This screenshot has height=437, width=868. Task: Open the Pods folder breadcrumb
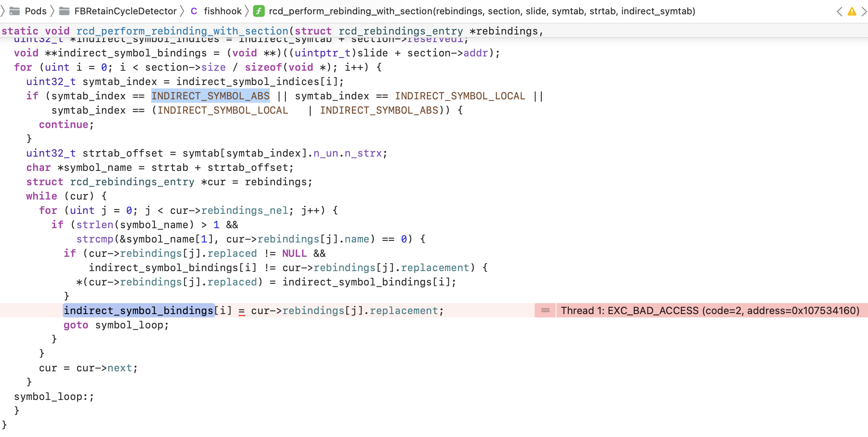point(28,11)
